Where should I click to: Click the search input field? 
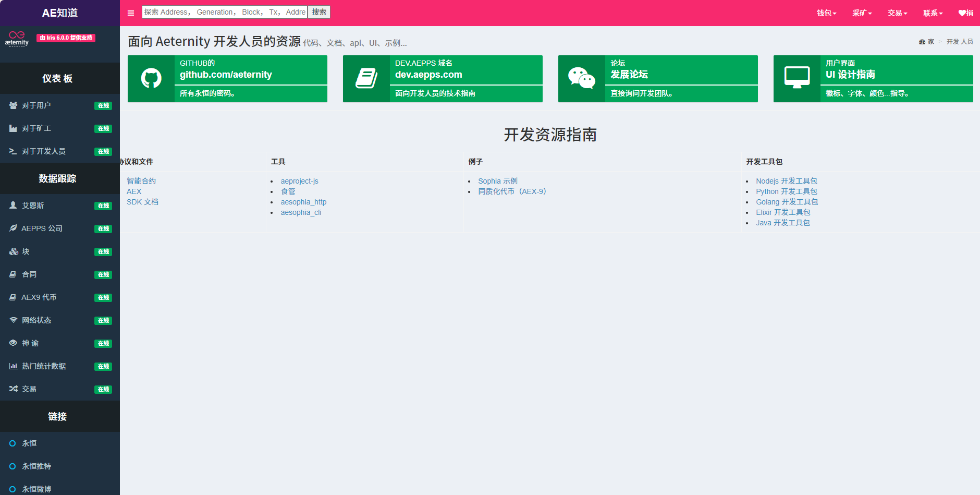[225, 12]
